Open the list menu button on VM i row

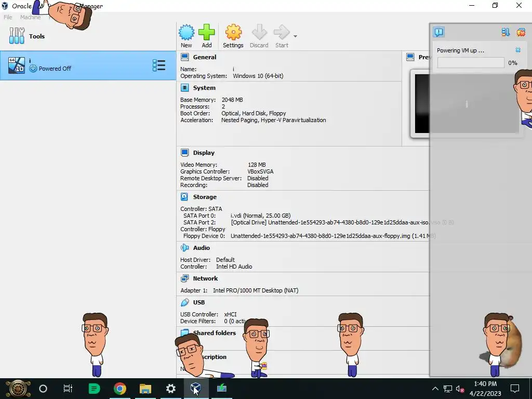coord(159,65)
